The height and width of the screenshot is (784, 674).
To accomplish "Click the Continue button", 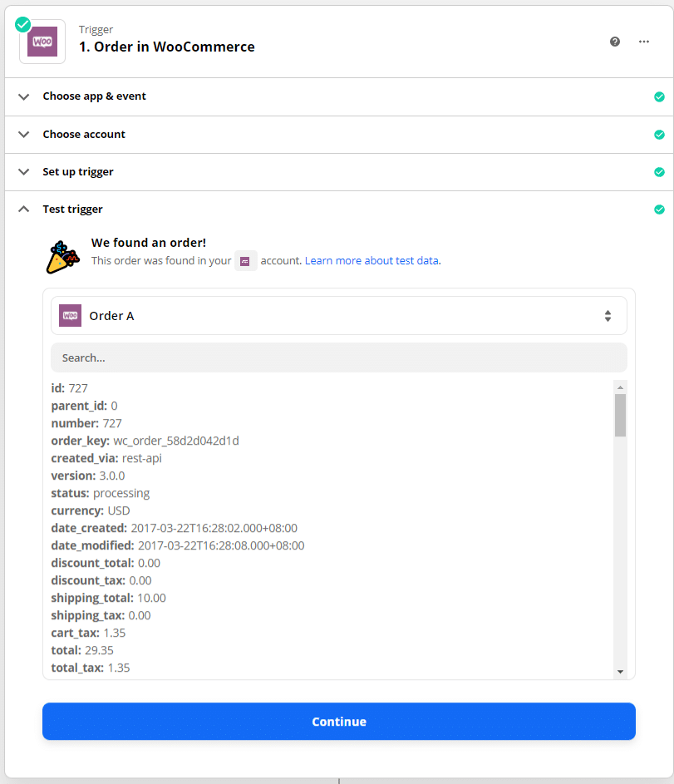I will click(339, 722).
